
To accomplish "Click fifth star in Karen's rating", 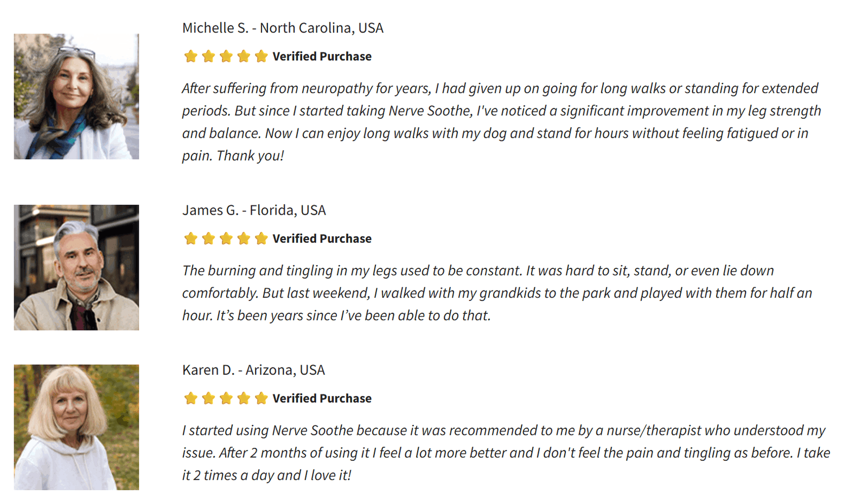I will tap(261, 398).
